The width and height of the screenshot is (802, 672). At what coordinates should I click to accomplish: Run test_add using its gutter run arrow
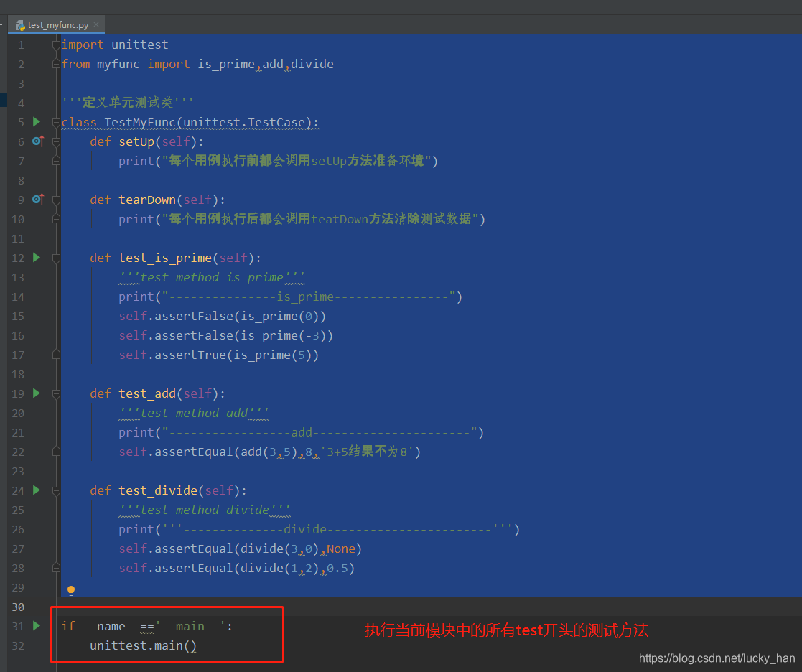coord(37,393)
